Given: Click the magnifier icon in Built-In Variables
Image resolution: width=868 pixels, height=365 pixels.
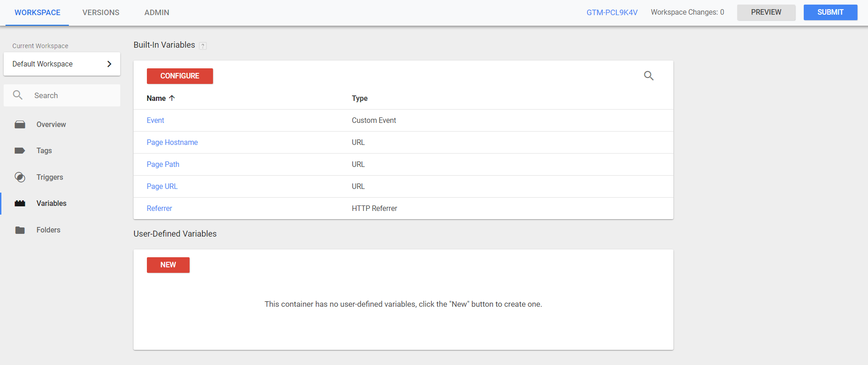Looking at the screenshot, I should [649, 76].
